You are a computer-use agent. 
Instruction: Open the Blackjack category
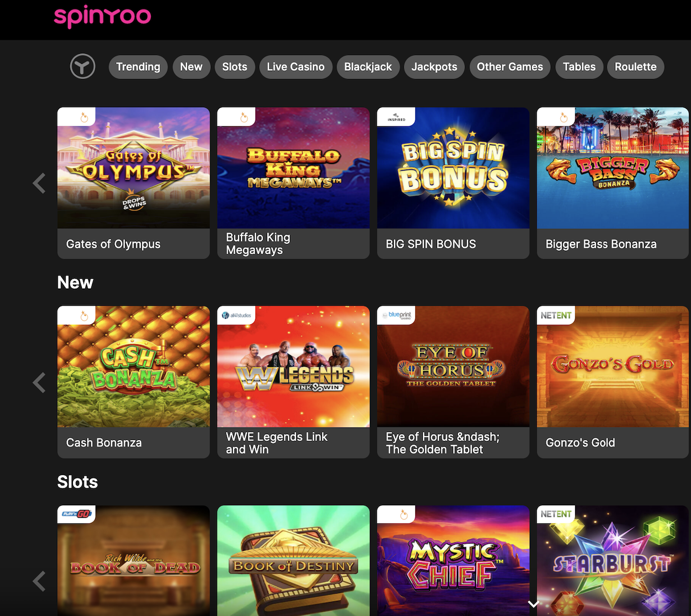point(368,67)
